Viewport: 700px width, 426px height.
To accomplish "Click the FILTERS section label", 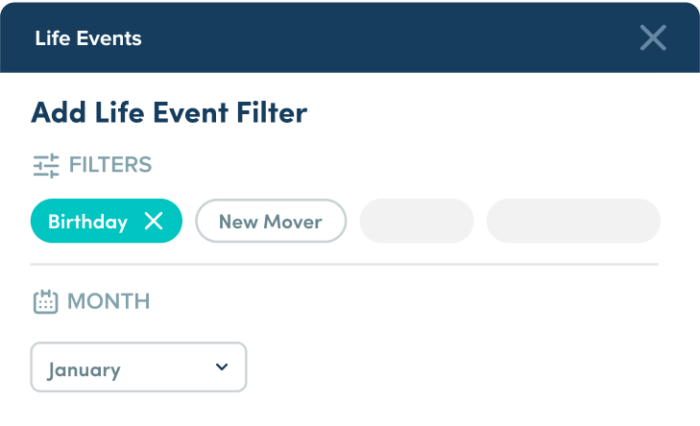I will (x=110, y=165).
